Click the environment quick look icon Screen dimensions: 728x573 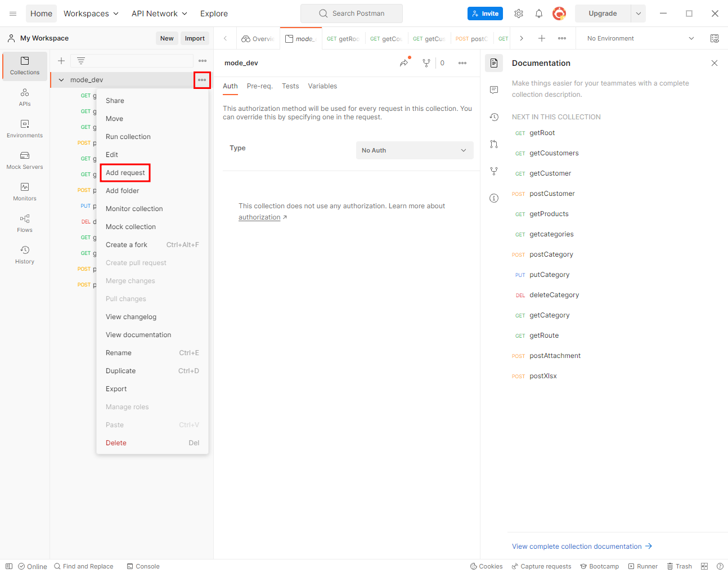[x=714, y=38]
